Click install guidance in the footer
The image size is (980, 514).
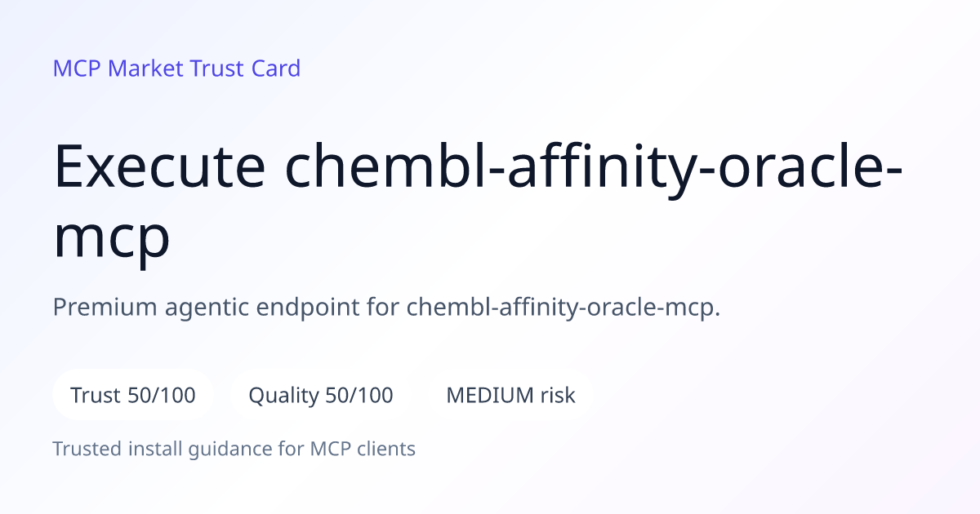195,450
